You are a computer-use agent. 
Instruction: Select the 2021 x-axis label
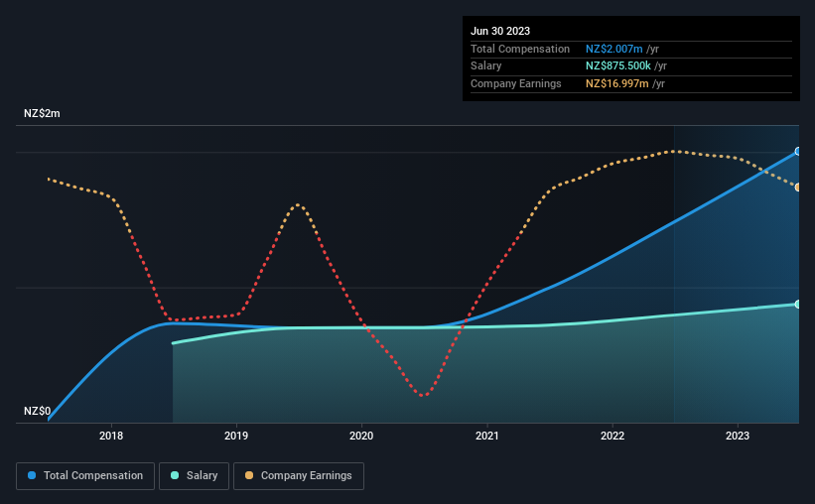coord(487,436)
